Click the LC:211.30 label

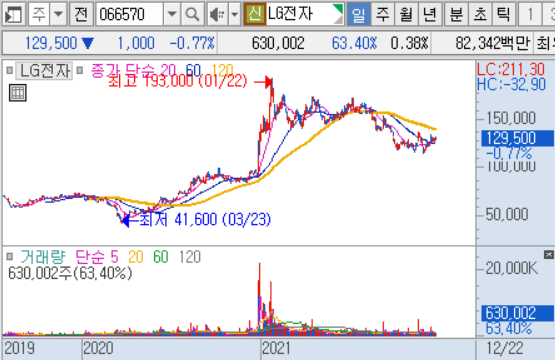511,69
